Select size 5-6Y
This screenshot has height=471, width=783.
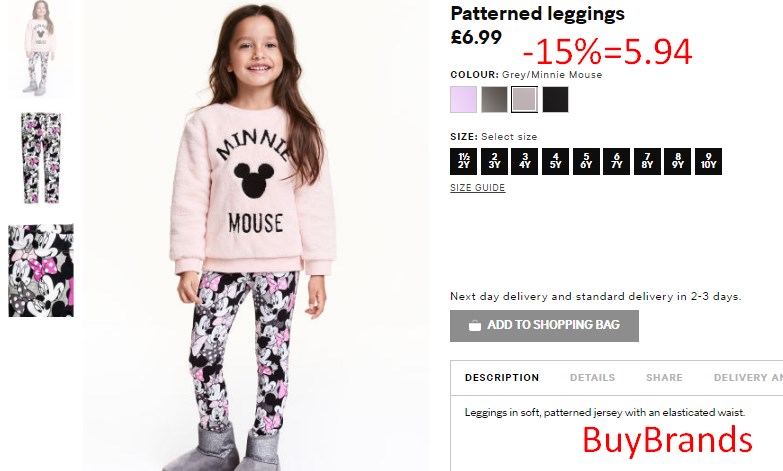(x=586, y=161)
